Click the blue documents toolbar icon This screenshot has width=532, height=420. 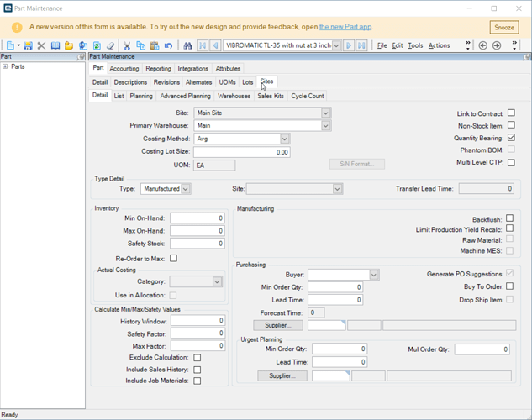pos(83,45)
